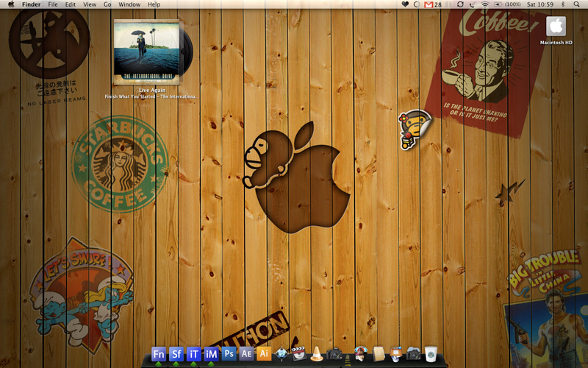588x368 pixels.
Task: Open the Window menu
Action: 129,4
